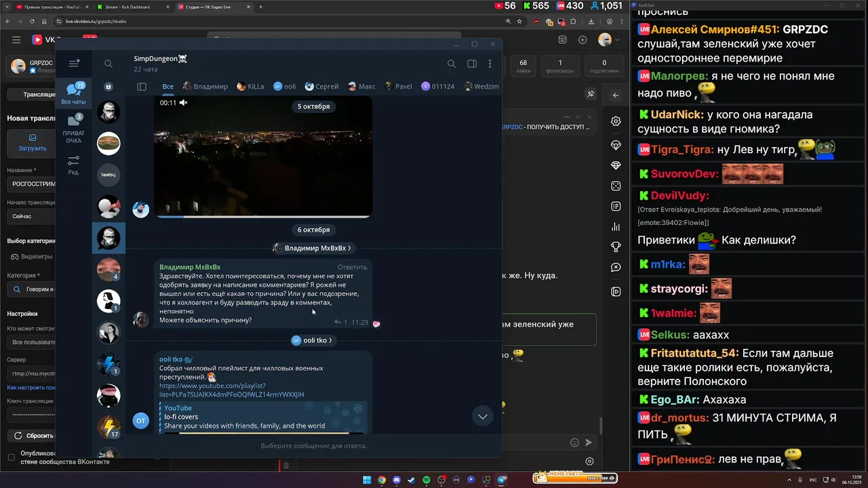
Task: Open VK Video hamburger menu
Action: coord(16,40)
